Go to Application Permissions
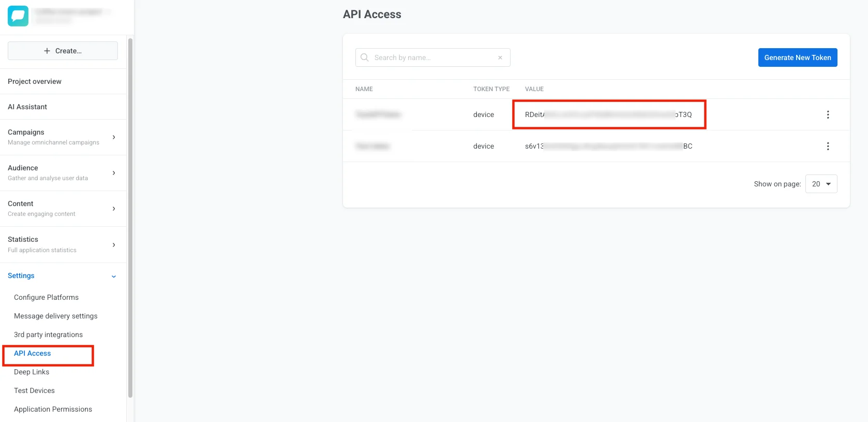 [x=53, y=409]
